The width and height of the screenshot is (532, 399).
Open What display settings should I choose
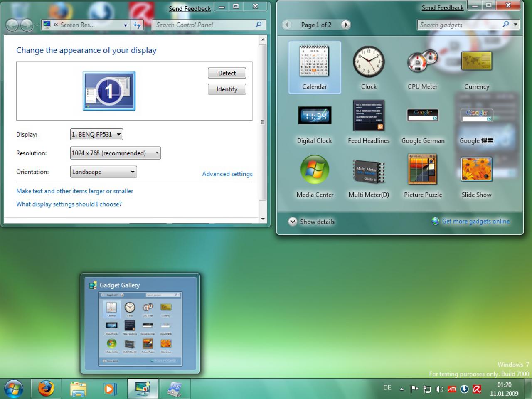(69, 204)
